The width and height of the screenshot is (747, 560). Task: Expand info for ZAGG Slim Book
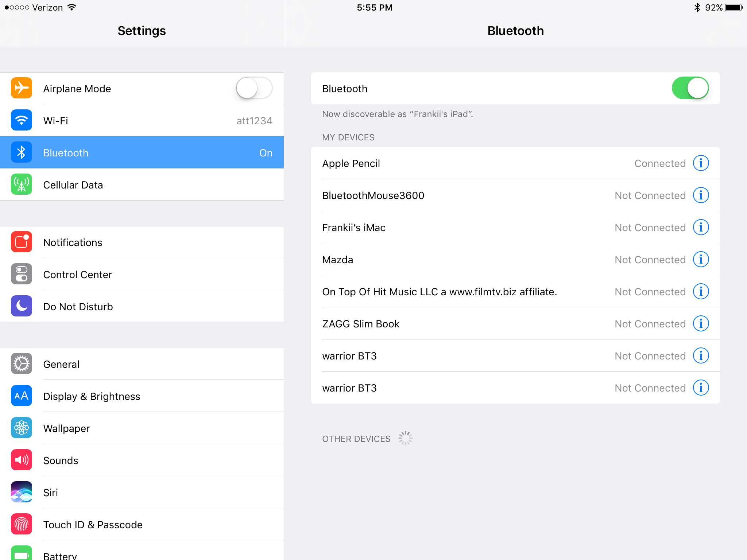pos(701,323)
